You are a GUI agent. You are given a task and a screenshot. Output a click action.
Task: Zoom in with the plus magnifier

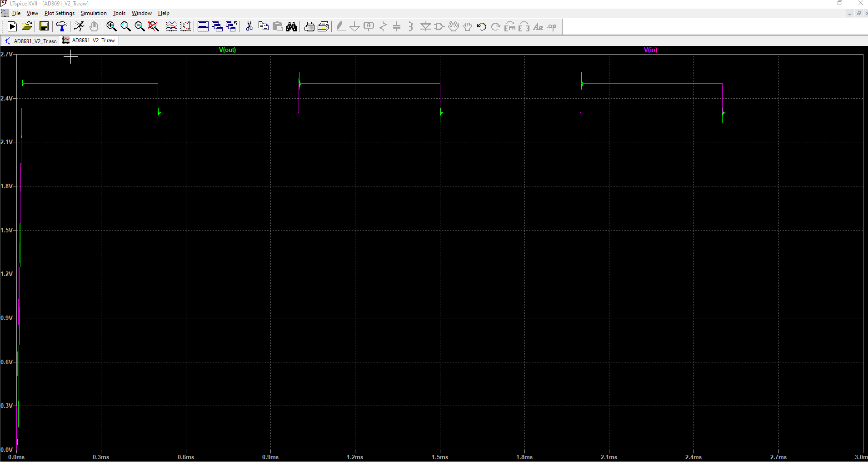coord(111,26)
